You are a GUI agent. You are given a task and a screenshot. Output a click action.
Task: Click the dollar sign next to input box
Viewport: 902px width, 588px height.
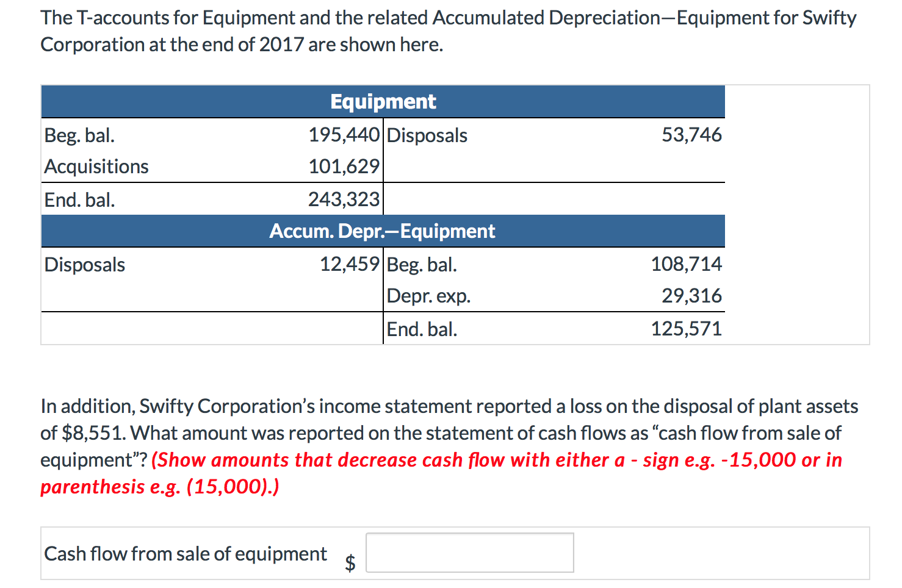(x=350, y=561)
